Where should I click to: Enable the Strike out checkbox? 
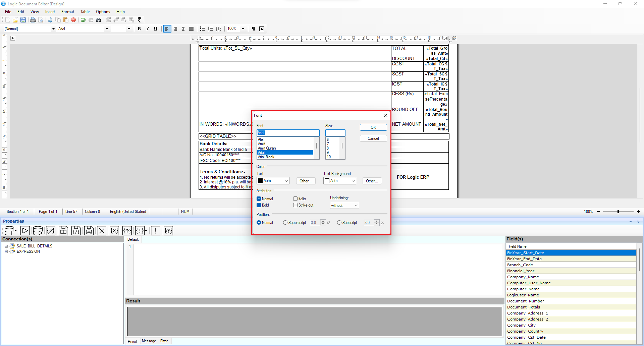295,205
